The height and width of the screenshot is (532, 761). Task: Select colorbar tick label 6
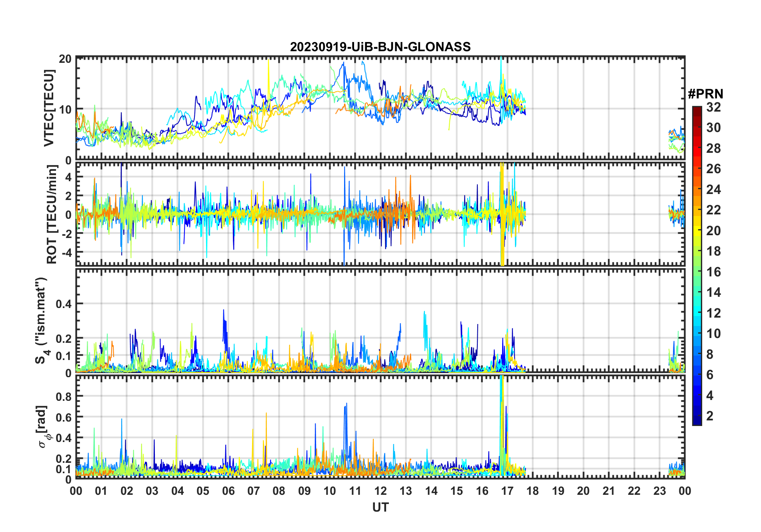click(710, 375)
